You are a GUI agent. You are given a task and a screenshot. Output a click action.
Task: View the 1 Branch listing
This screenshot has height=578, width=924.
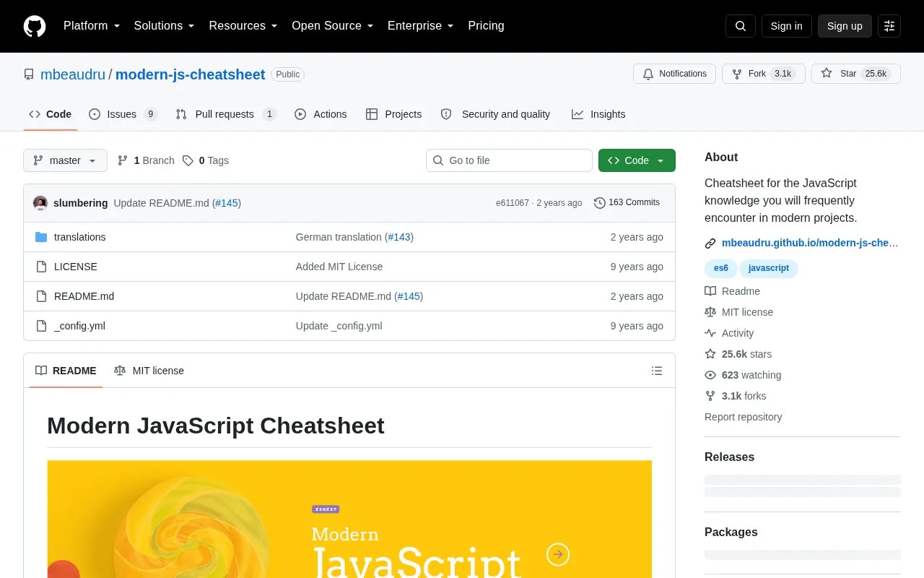(146, 160)
